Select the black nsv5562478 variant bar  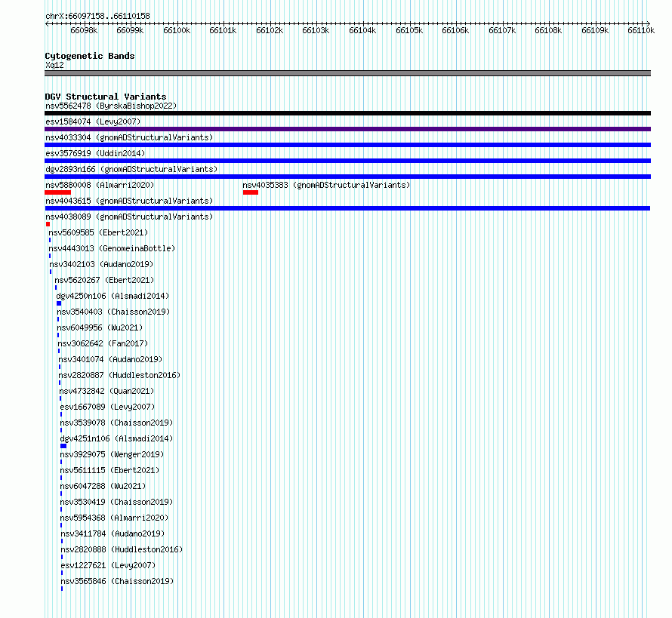click(347, 113)
